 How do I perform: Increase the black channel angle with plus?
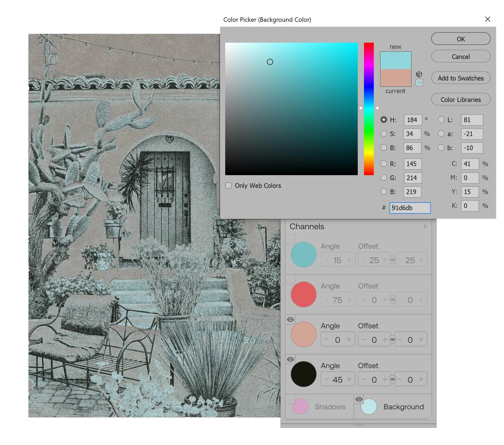click(349, 379)
